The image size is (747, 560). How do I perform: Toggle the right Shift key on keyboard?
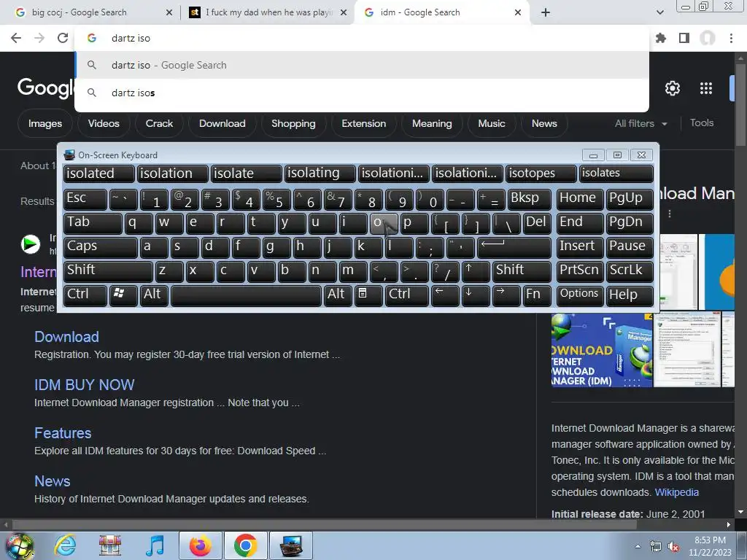(x=521, y=271)
